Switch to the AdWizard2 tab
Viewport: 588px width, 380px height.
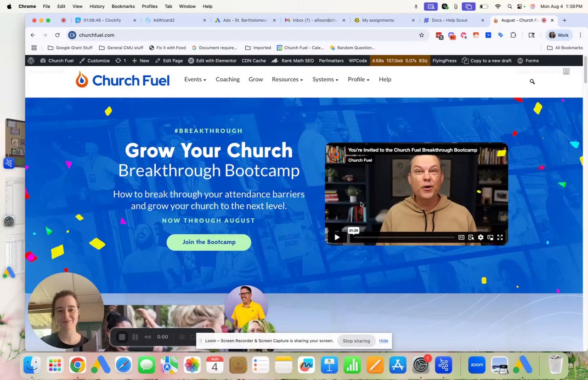pyautogui.click(x=175, y=20)
